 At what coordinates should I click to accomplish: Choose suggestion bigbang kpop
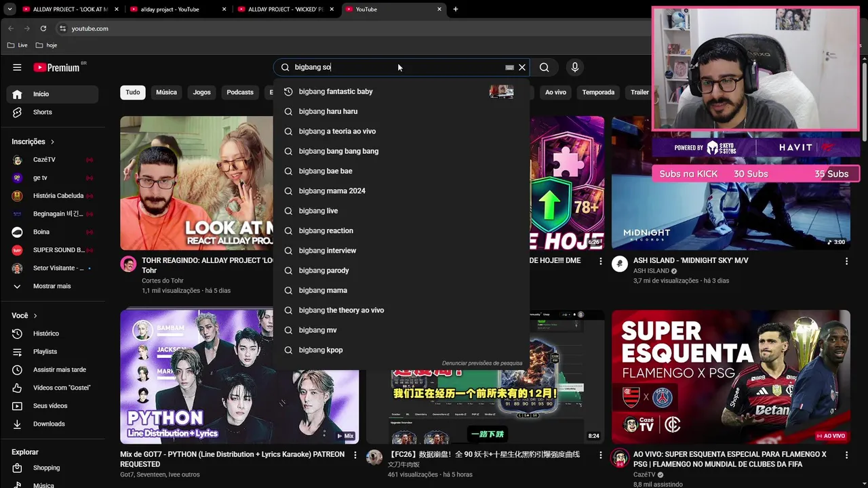401,350
